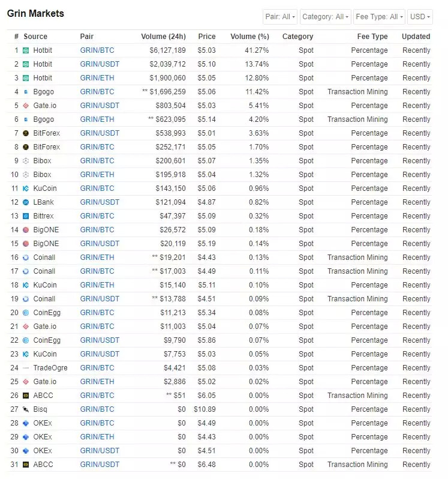The height and width of the screenshot is (479, 448).
Task: Click the Bisq exchange icon
Action: click(x=26, y=409)
